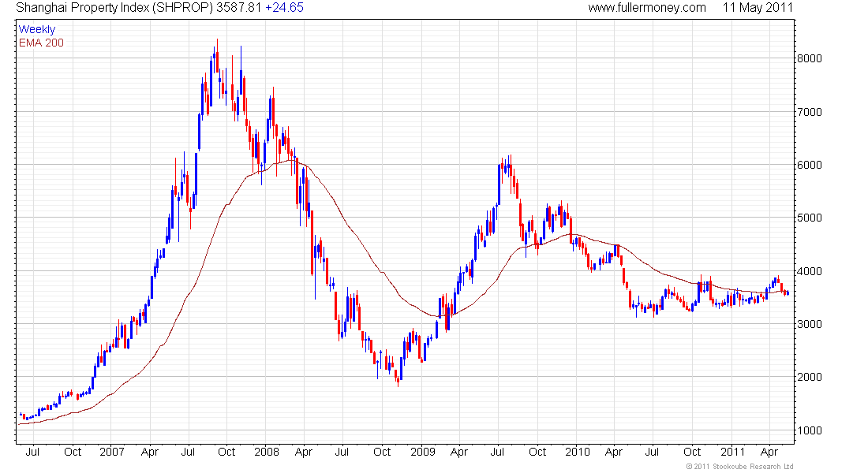
Task: Click the 2009 x-axis year label
Action: tap(423, 452)
